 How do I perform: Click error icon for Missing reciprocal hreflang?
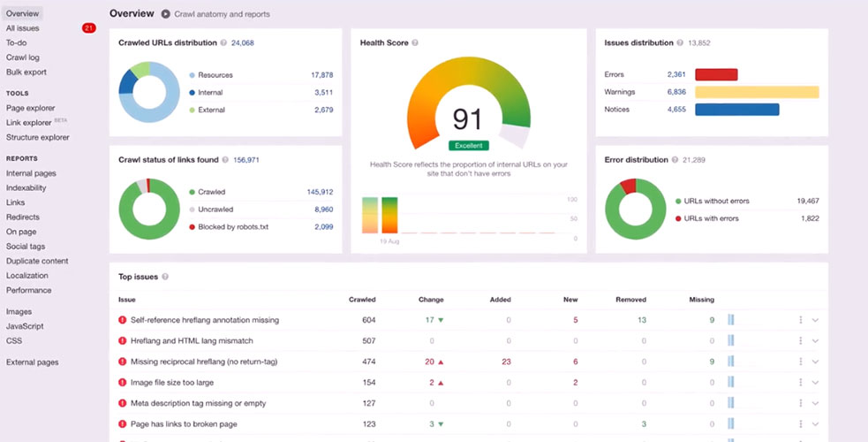[x=123, y=362]
